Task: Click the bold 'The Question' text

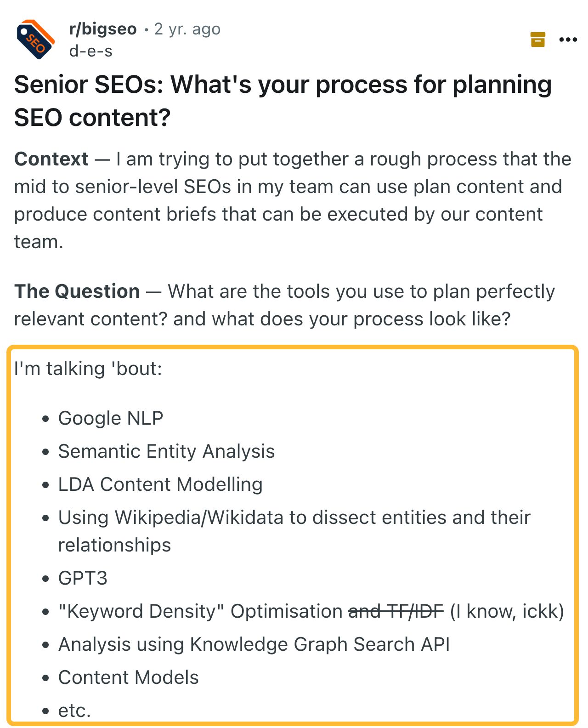Action: pos(77,291)
